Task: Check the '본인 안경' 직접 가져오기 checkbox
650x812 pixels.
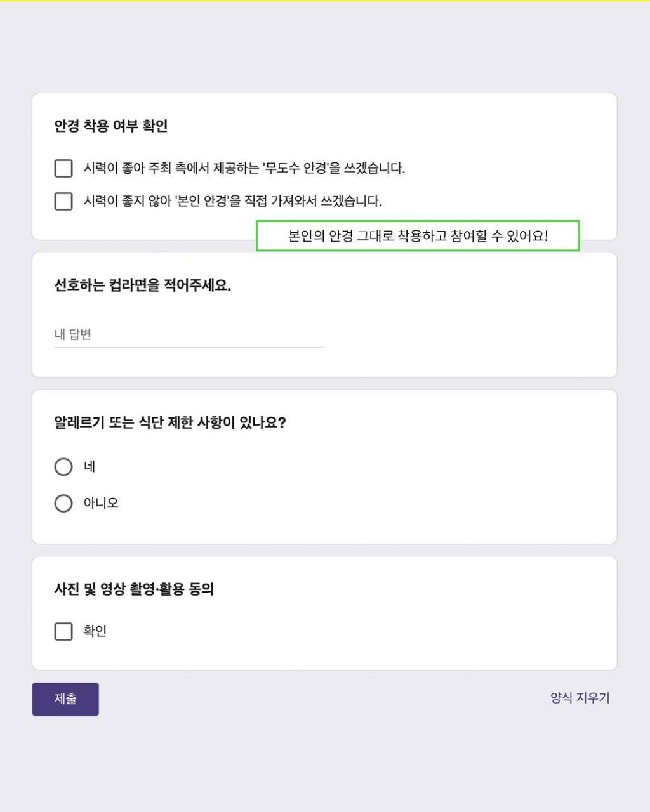Action: click(63, 201)
